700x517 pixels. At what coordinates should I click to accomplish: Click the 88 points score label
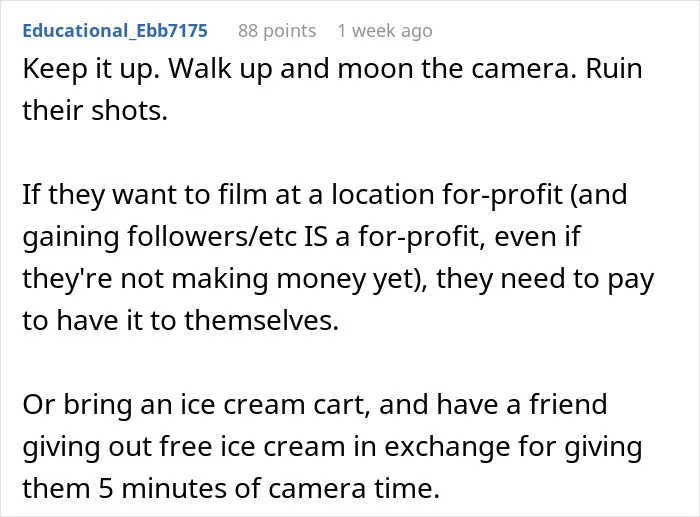[x=277, y=31]
